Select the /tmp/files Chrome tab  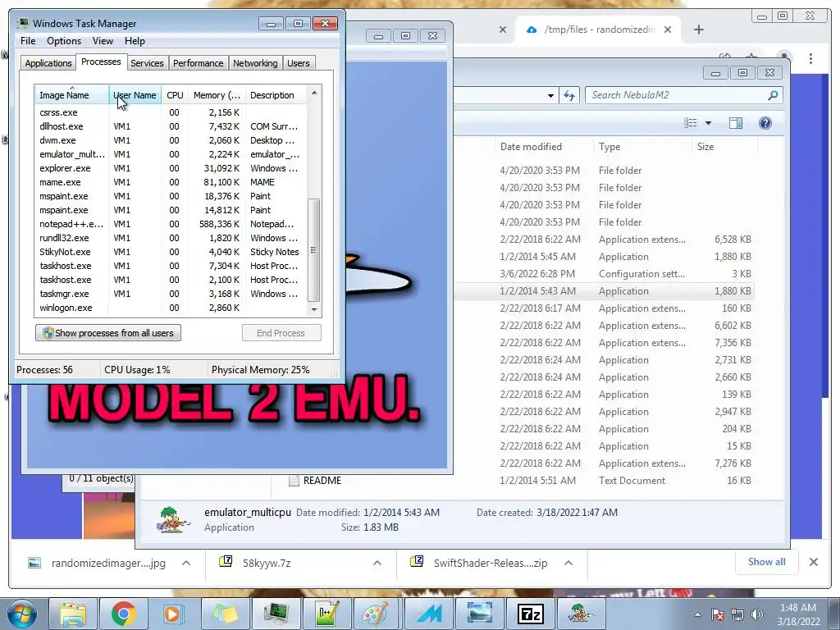(599, 30)
